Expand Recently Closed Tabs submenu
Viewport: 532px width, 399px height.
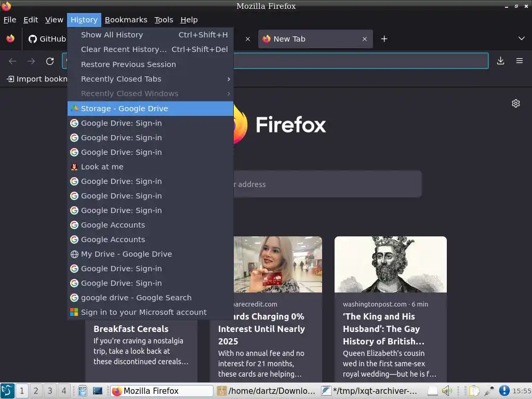coord(150,79)
